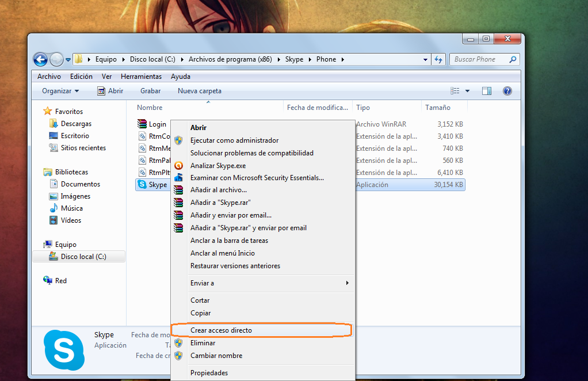This screenshot has height=381, width=588.
Task: Select Documentos library
Action: (x=81, y=184)
